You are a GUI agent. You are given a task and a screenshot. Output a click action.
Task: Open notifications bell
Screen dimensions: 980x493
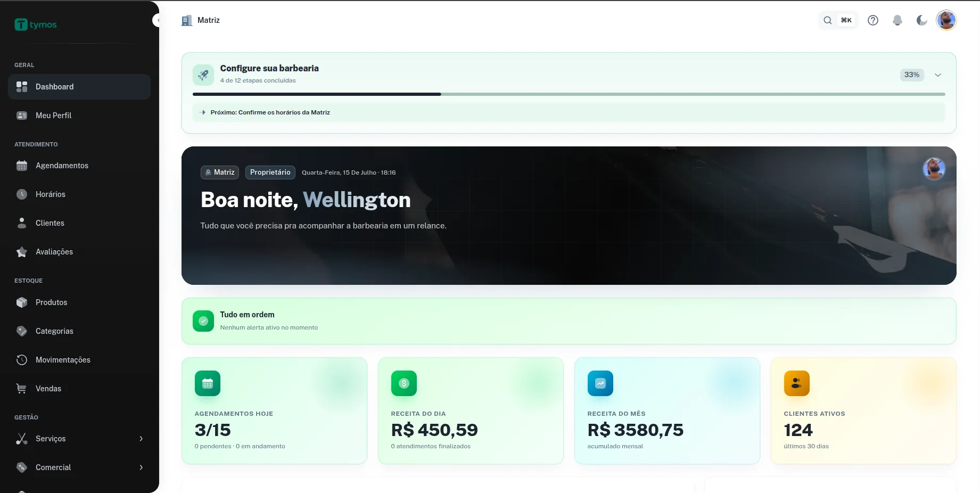coord(897,20)
